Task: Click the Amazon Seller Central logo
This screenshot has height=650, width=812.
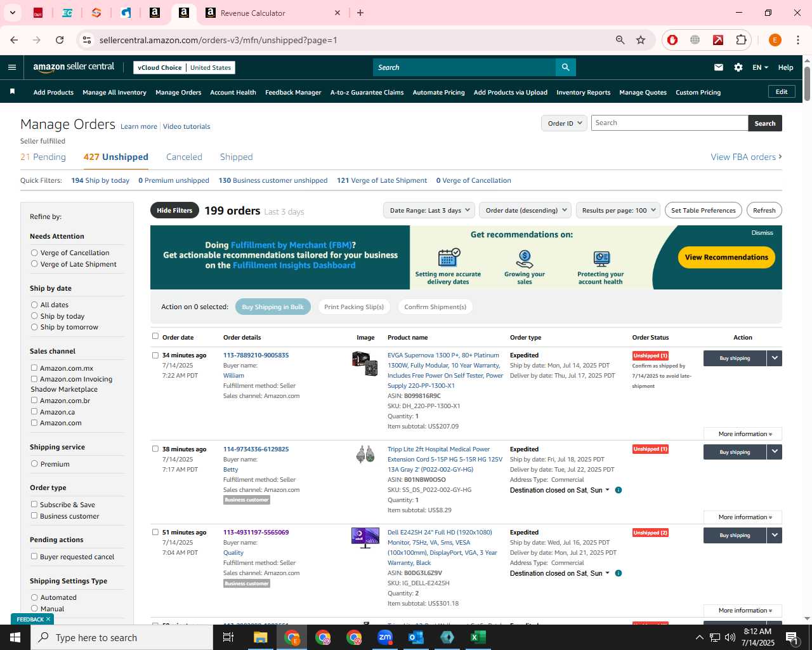Action: (74, 67)
